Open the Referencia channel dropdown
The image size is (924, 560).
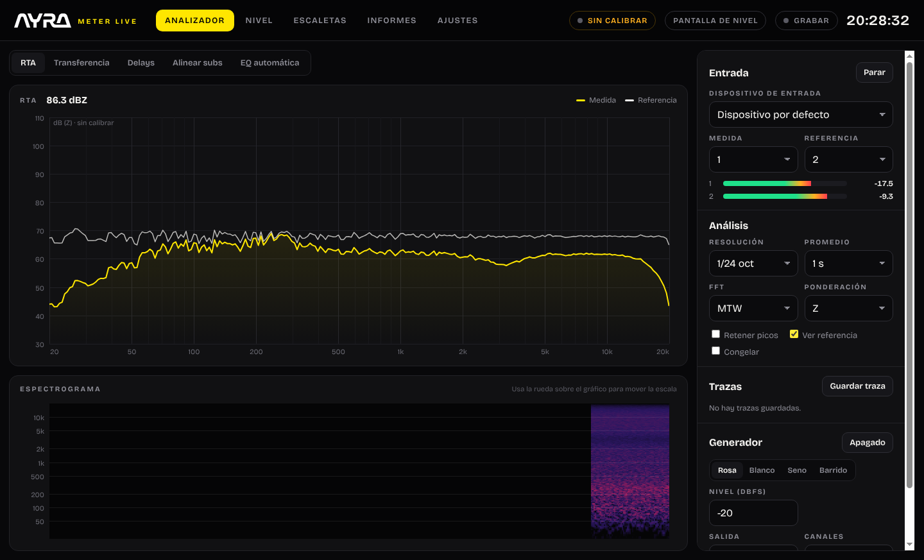(848, 160)
